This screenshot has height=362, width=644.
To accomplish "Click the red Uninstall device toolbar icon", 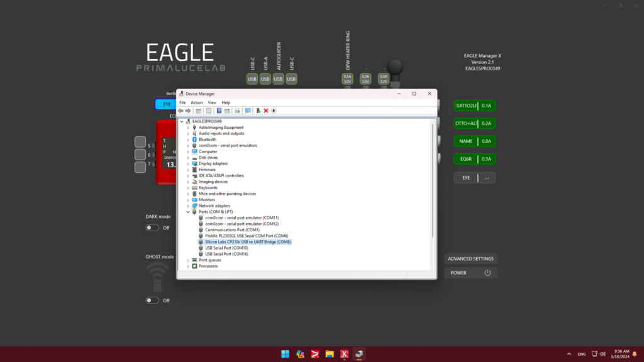I will (265, 111).
